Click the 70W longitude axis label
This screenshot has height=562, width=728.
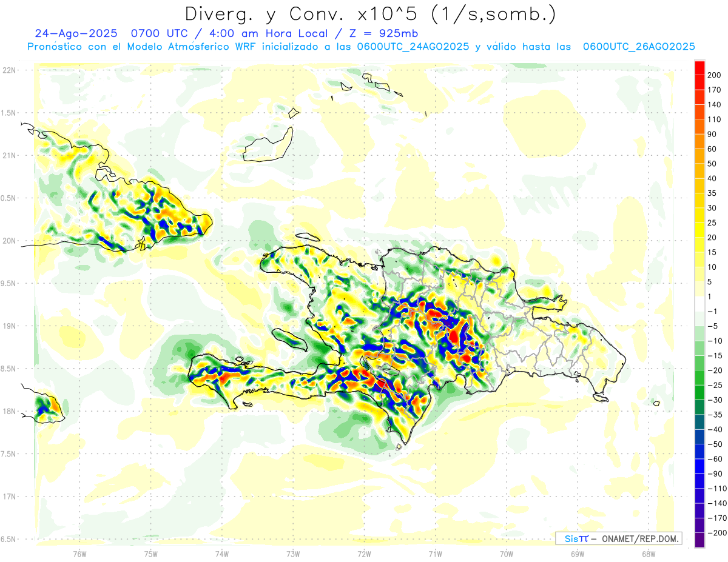(507, 554)
